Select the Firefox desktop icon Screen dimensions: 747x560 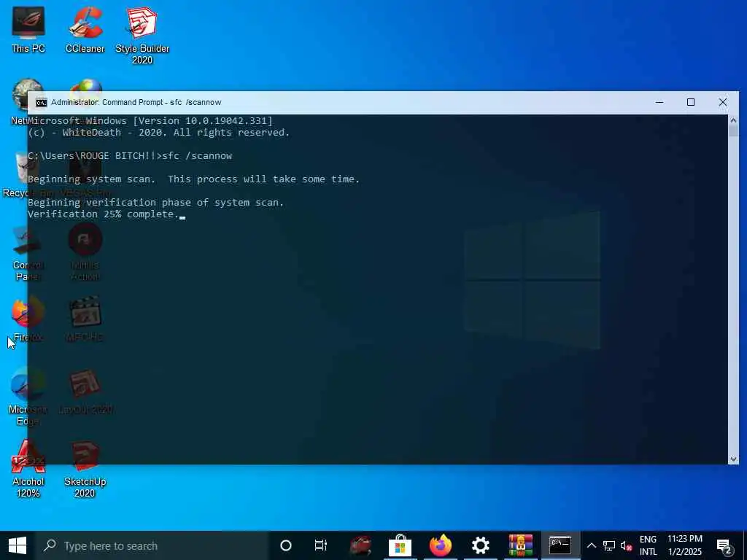(x=28, y=318)
